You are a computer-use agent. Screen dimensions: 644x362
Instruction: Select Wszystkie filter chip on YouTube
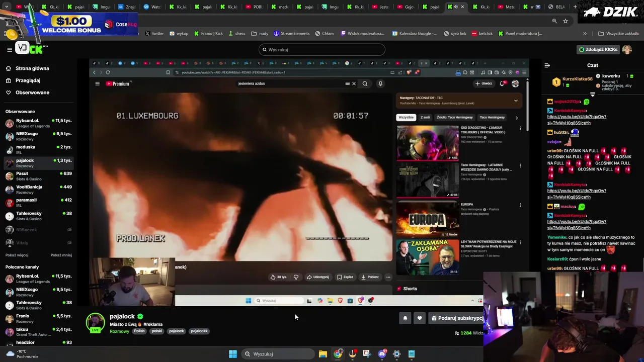point(406,117)
